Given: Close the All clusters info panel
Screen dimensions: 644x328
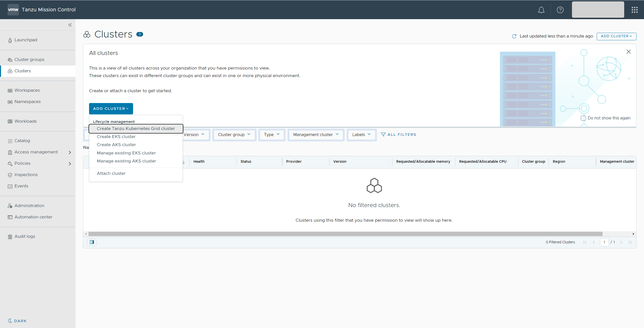Looking at the screenshot, I should (x=628, y=52).
